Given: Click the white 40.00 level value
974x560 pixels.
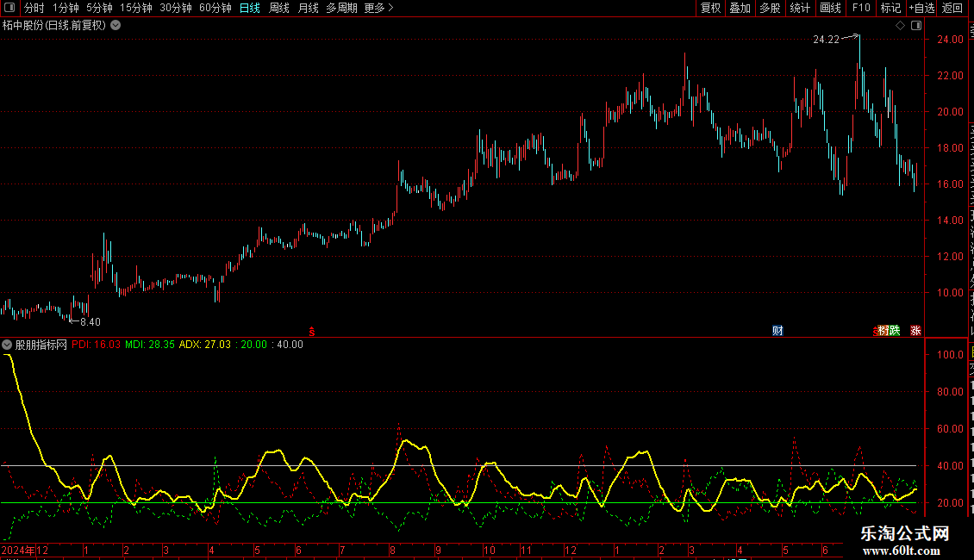Looking at the screenshot, I should tap(290, 345).
